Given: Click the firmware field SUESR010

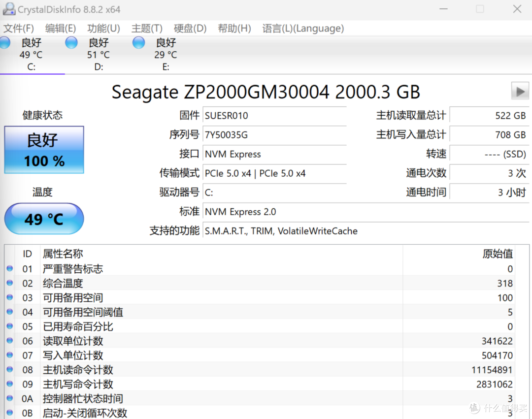Looking at the screenshot, I should point(274,116).
